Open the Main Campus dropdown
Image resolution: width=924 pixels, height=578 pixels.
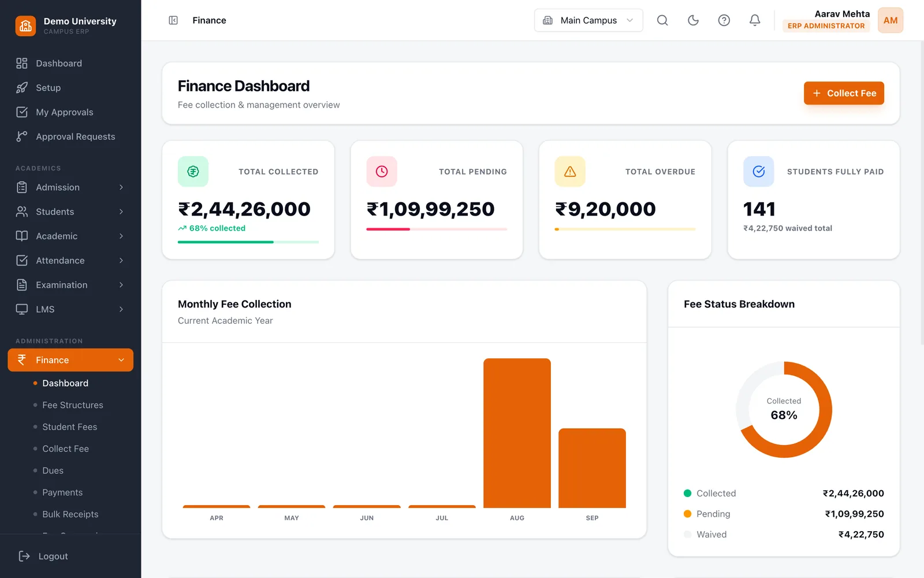[588, 20]
